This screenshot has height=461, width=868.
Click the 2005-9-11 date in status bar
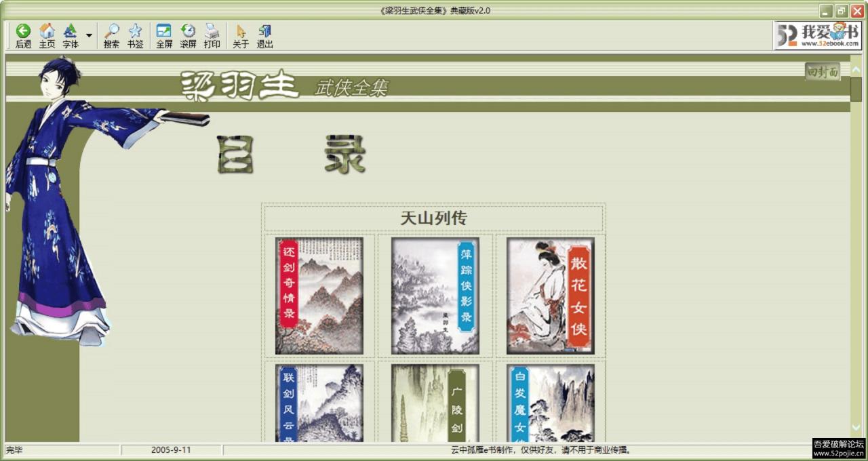[x=172, y=449]
